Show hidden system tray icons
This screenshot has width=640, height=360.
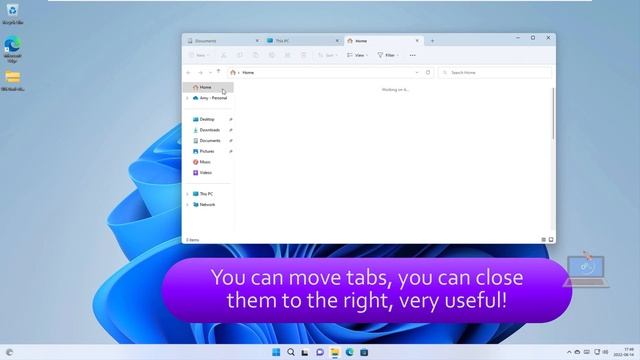(569, 352)
